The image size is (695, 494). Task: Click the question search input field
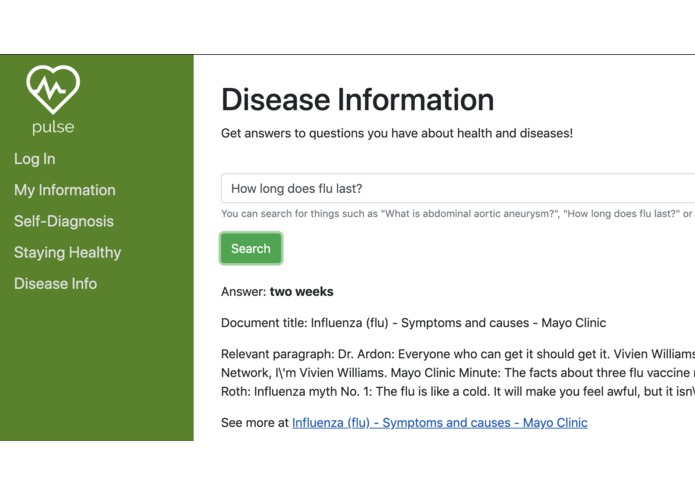pos(458,188)
